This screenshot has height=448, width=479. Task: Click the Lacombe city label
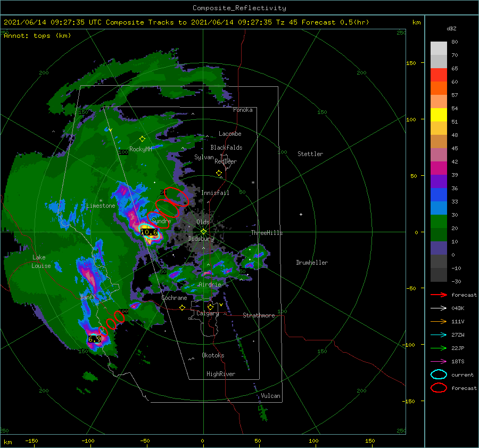click(230, 134)
